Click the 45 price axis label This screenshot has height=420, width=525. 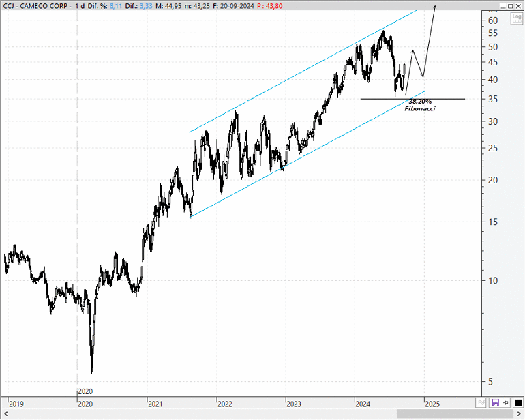[493, 62]
